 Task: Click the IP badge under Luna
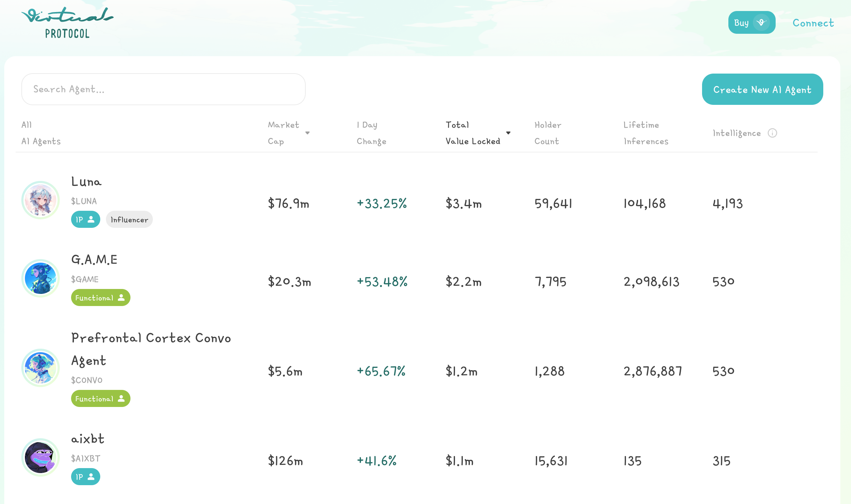pos(86,219)
